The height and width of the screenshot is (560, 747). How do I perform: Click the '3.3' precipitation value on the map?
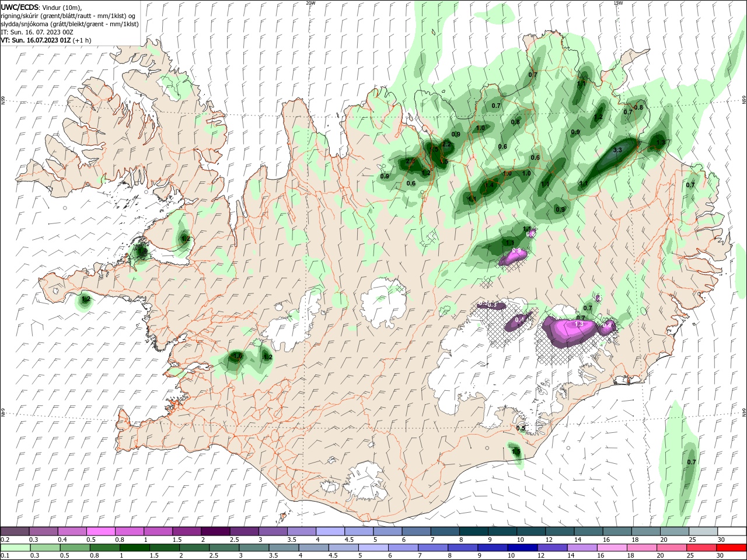tap(618, 150)
